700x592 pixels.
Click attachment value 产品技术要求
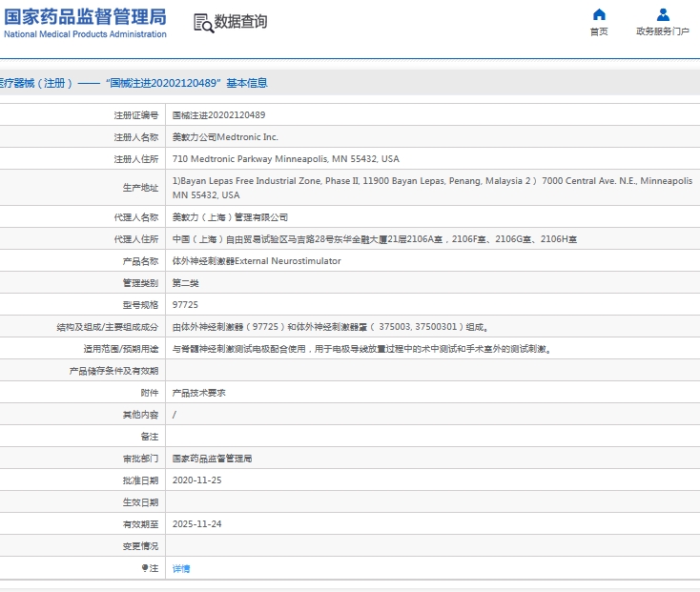[199, 393]
